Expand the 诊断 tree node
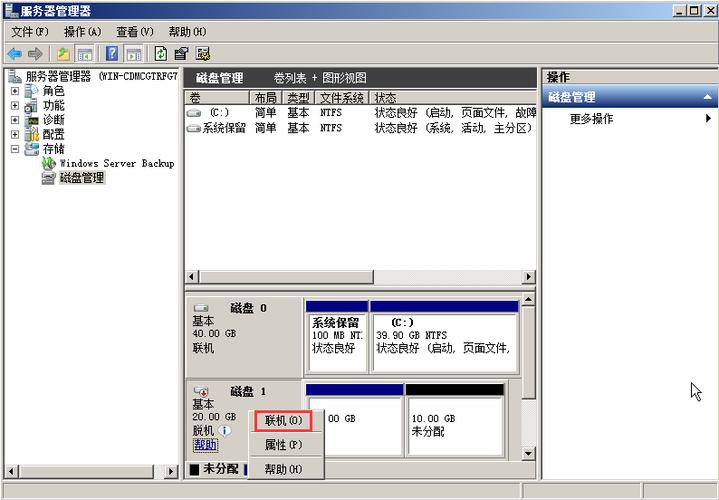This screenshot has height=500, width=719. (15, 120)
